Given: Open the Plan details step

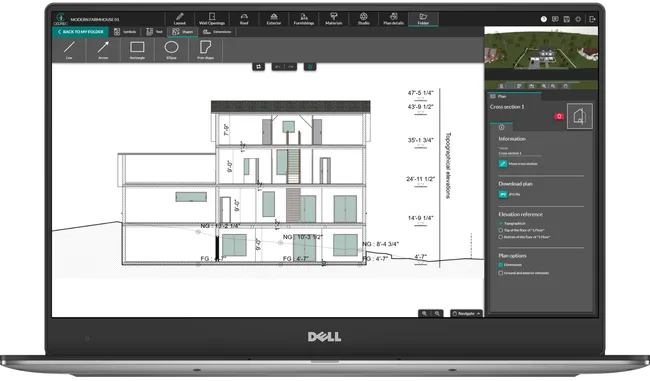Looking at the screenshot, I should (393, 19).
